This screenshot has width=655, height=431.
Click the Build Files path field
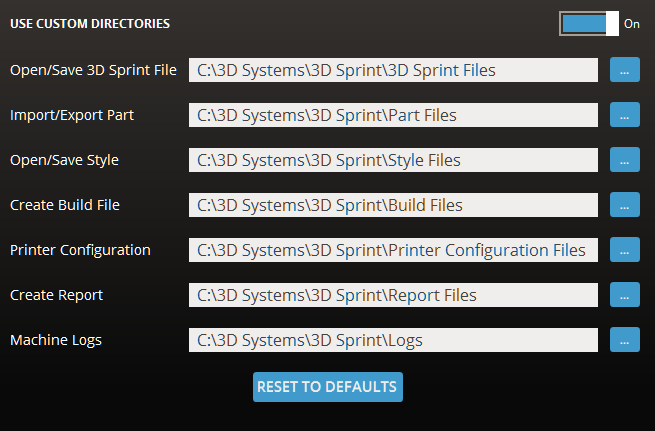[x=393, y=205]
